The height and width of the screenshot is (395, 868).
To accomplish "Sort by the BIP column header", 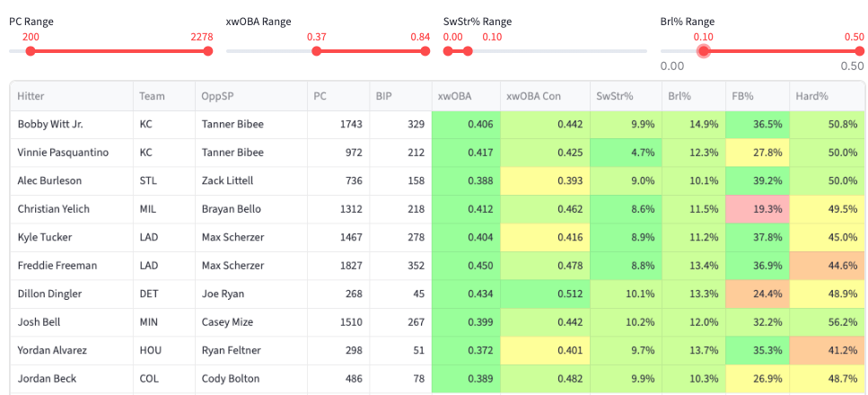I will [400, 96].
